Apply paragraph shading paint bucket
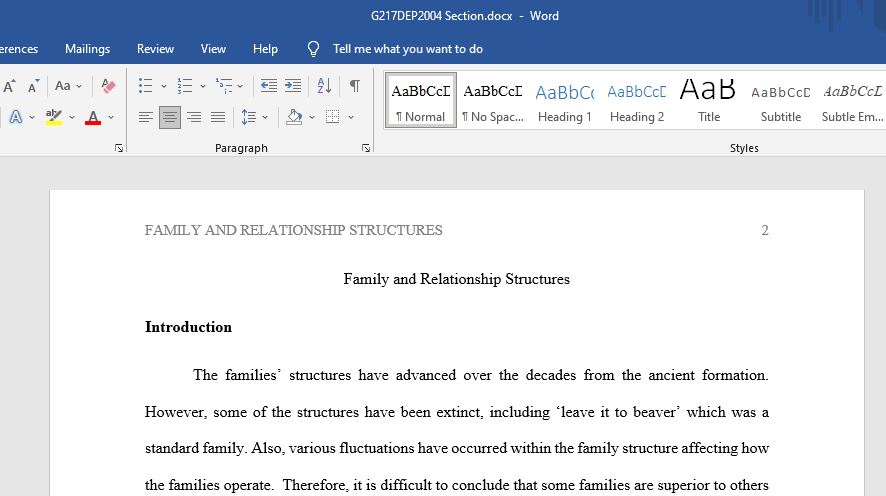The height and width of the screenshot is (496, 886). point(294,117)
